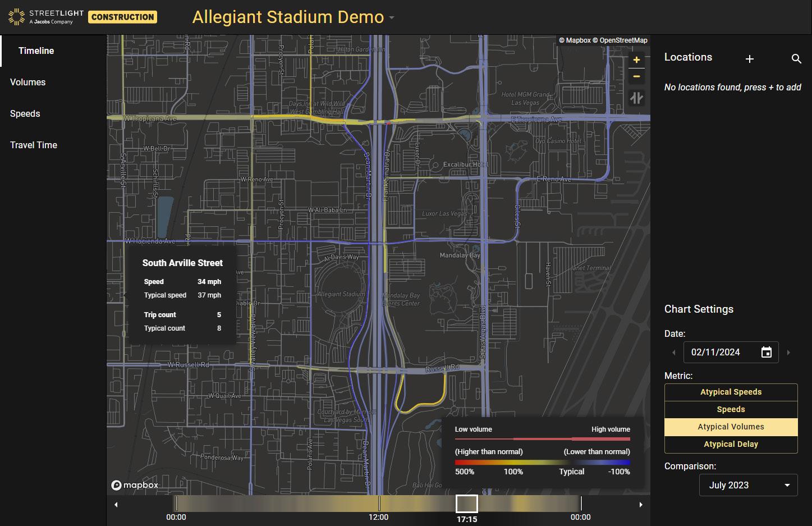
Task: Jump to 12:00 on the timeline
Action: point(379,504)
